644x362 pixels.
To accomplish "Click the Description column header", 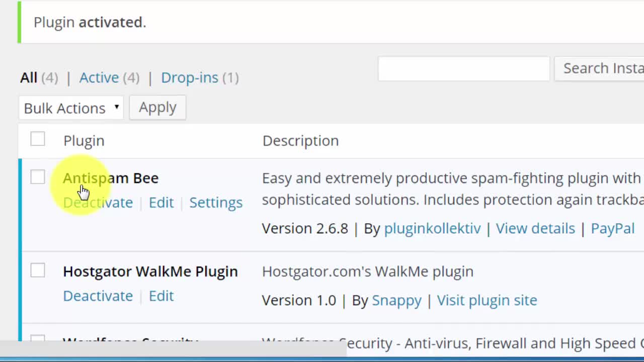I will [x=300, y=141].
